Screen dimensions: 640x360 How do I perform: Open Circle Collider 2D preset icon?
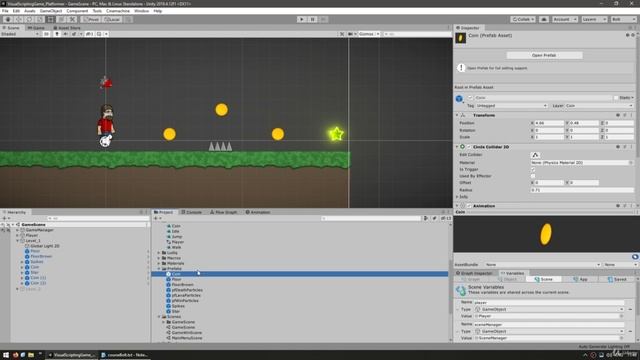(x=625, y=147)
